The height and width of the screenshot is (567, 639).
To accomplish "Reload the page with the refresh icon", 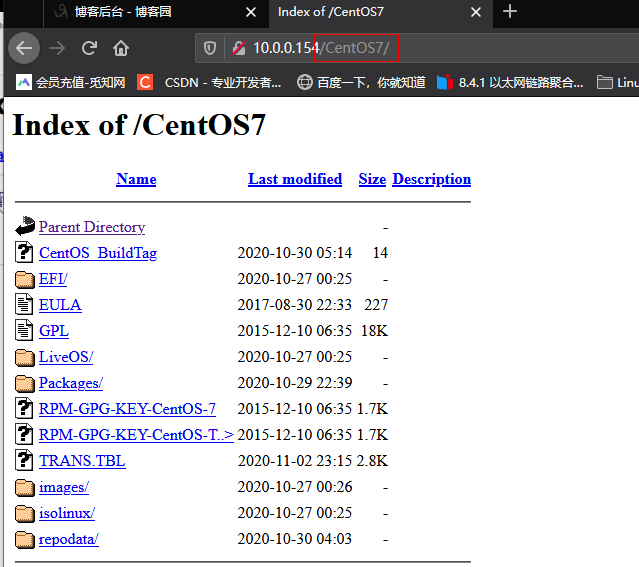I will 89,48.
